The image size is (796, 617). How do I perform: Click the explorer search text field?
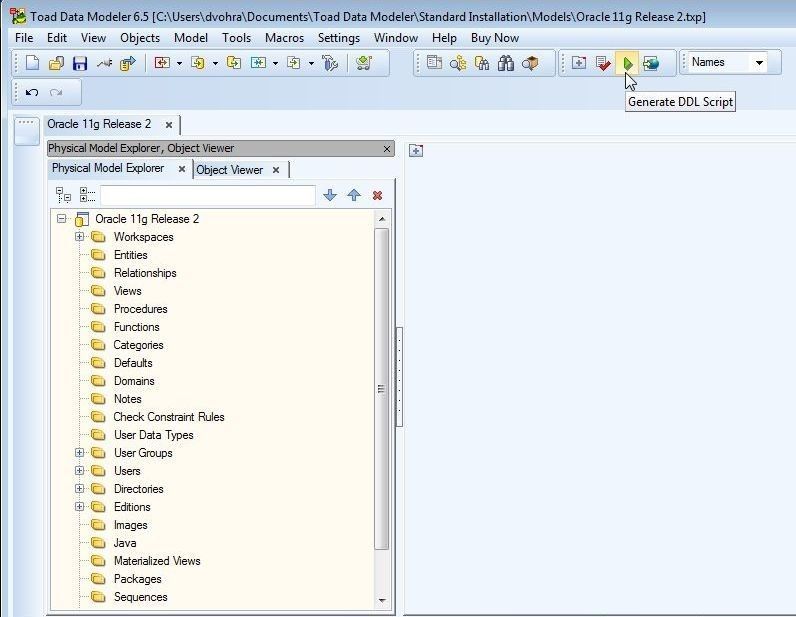tap(208, 196)
